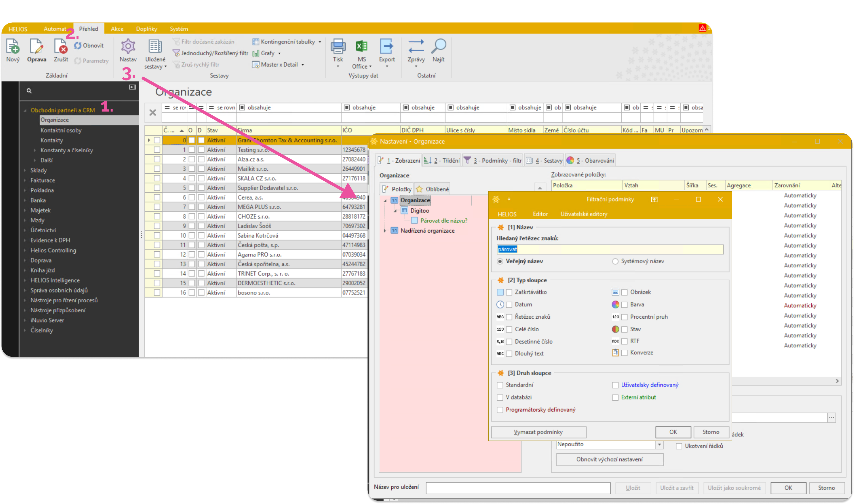Switch to 3 - Podmínky - filtr tab
854x504 pixels.
[493, 160]
